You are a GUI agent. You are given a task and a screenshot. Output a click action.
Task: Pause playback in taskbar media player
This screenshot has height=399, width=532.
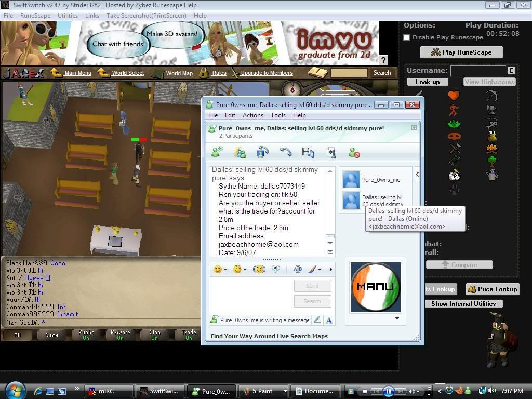(389, 391)
